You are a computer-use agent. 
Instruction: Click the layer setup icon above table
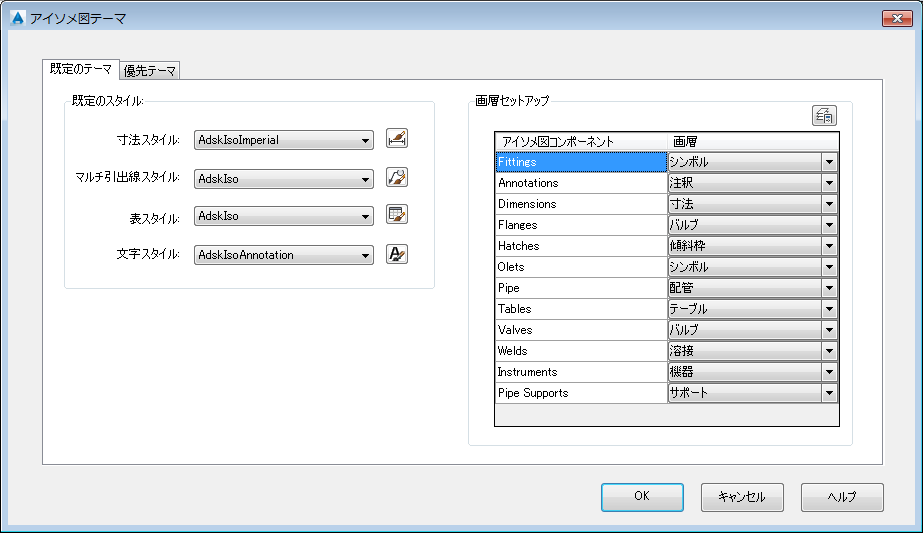click(824, 115)
